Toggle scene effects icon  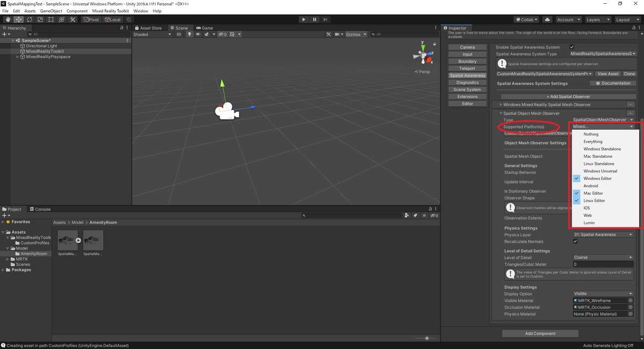click(x=207, y=34)
